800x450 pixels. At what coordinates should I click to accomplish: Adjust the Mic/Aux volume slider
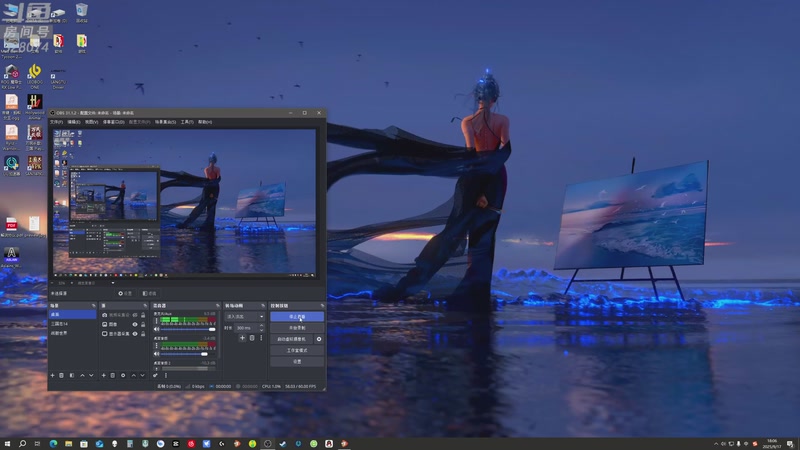(x=188, y=329)
